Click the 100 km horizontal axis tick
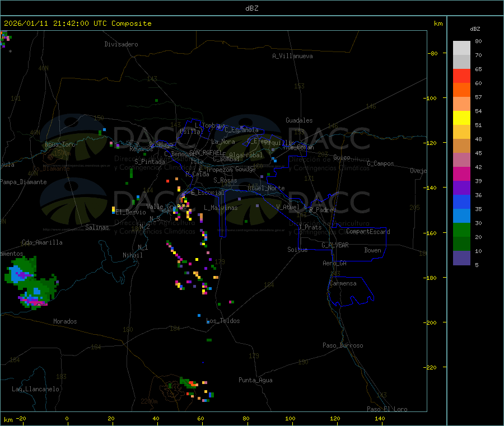Image resolution: width=504 pixels, height=426 pixels. pos(290,418)
